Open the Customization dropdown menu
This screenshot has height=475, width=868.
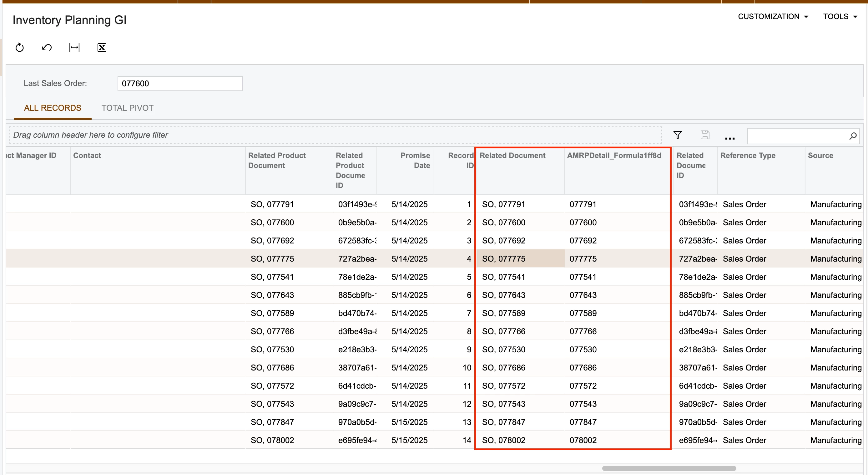(773, 17)
